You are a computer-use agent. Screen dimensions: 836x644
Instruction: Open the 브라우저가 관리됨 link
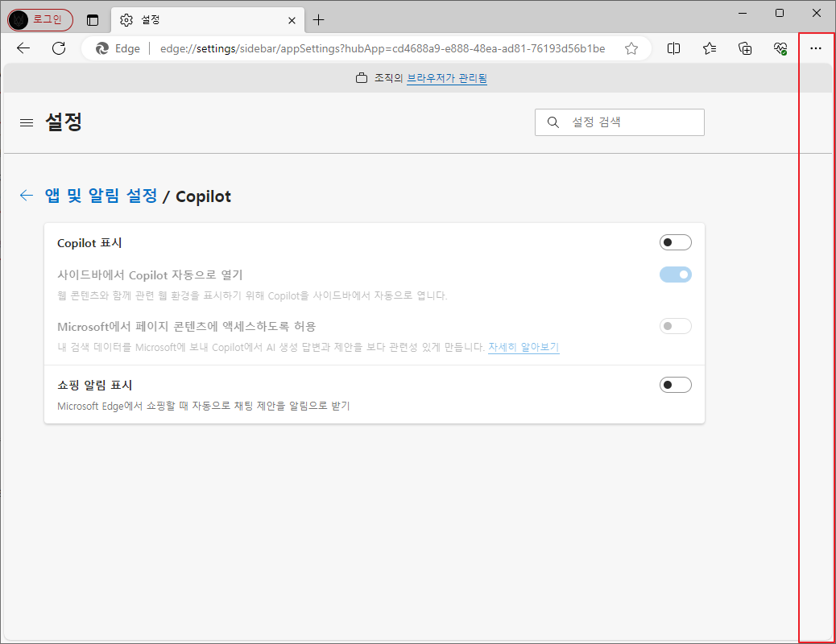[447, 78]
